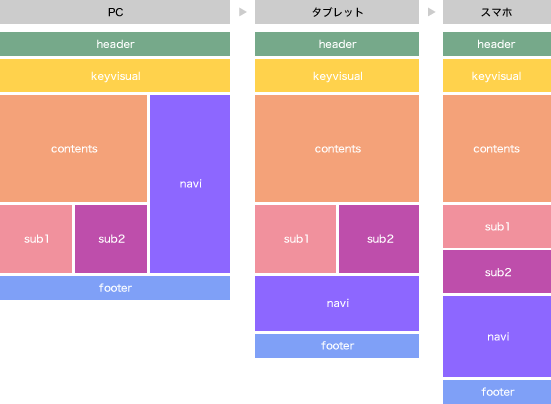This screenshot has width=551, height=404.
Task: Select the contents block in PC layout
Action: (73, 148)
